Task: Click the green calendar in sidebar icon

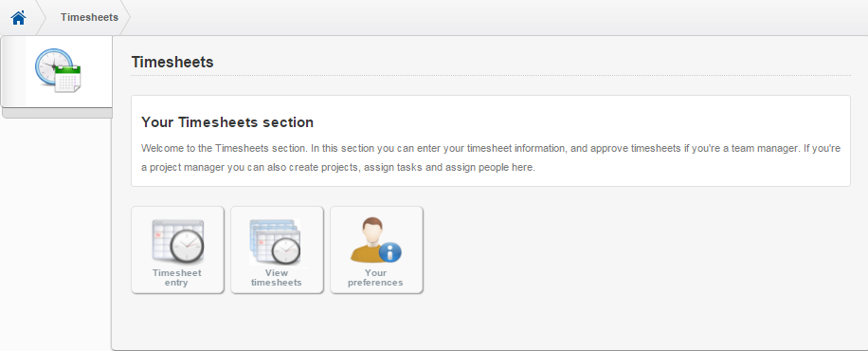Action: tap(68, 79)
